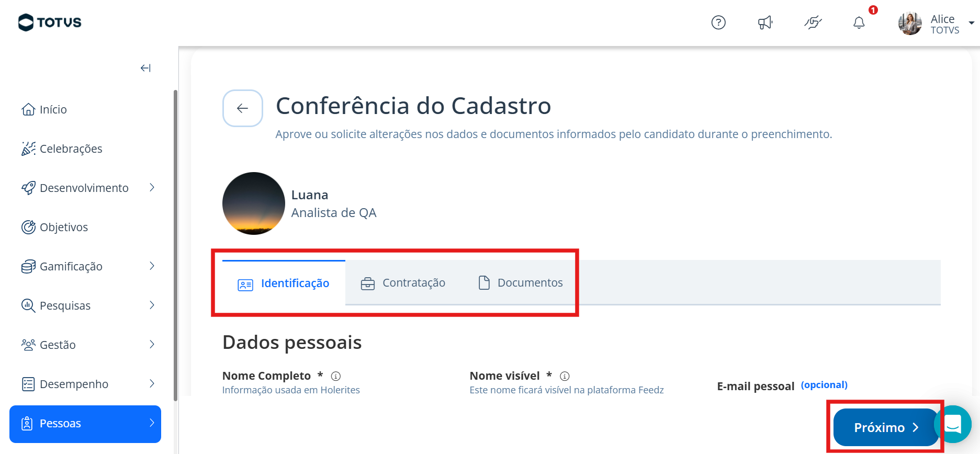
Task: Open the megaphone announcements icon
Action: (765, 22)
